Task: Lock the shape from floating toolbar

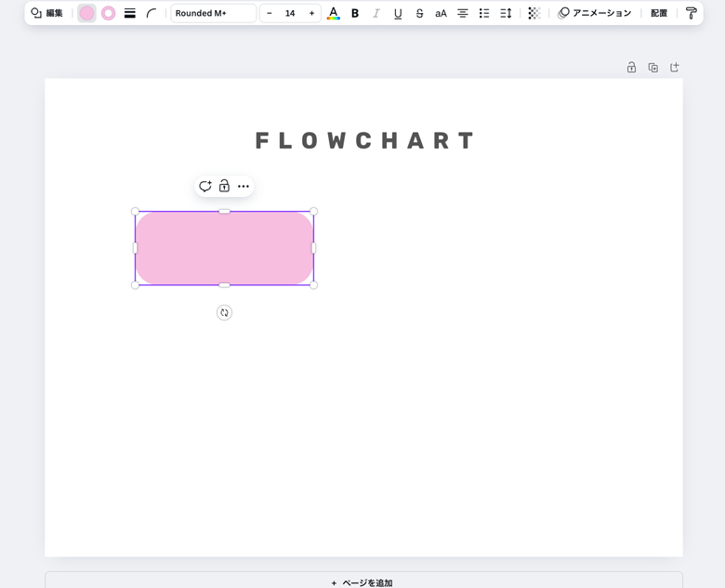Action: [224, 187]
